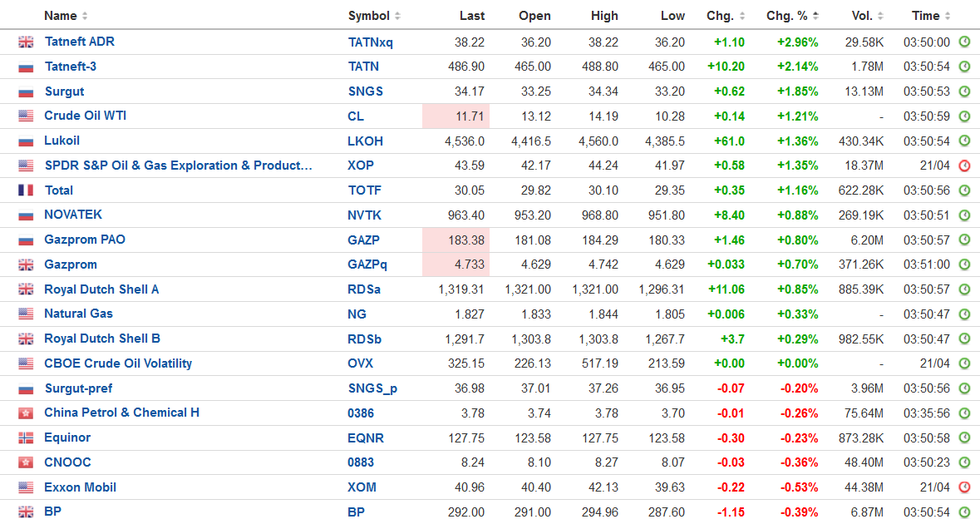Click the Russian flag beside Gazprom PAO
The width and height of the screenshot is (980, 524).
tap(26, 240)
